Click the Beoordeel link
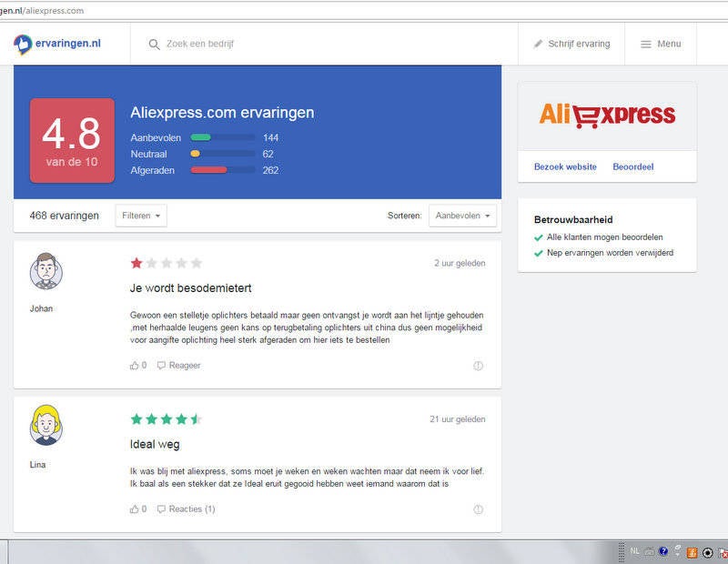Viewport: 728px width, 564px height. point(632,166)
